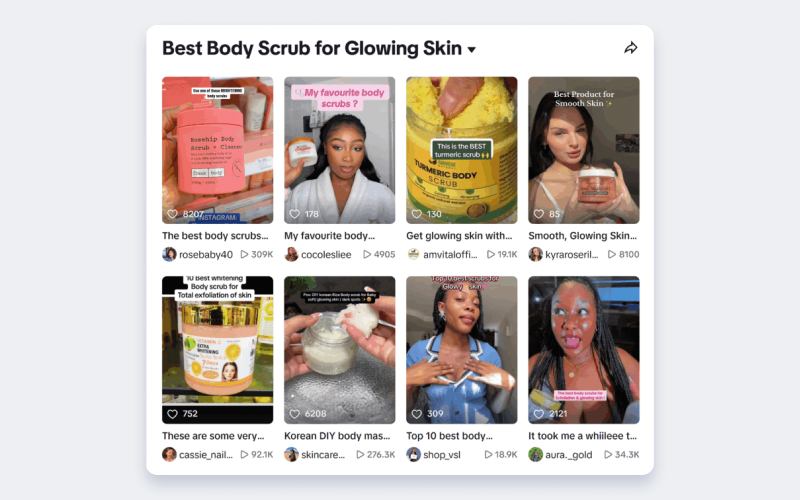Like the Korean DIY body mask video

294,414
